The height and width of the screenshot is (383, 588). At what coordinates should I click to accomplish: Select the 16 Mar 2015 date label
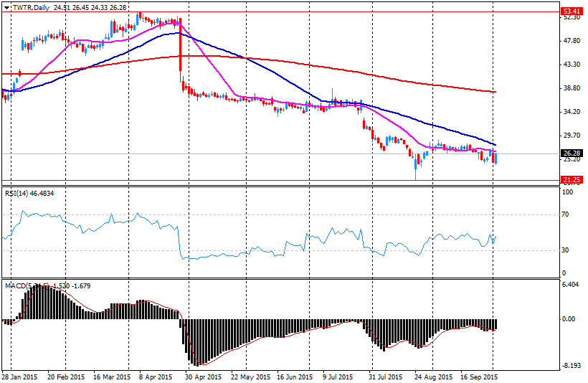pos(112,377)
